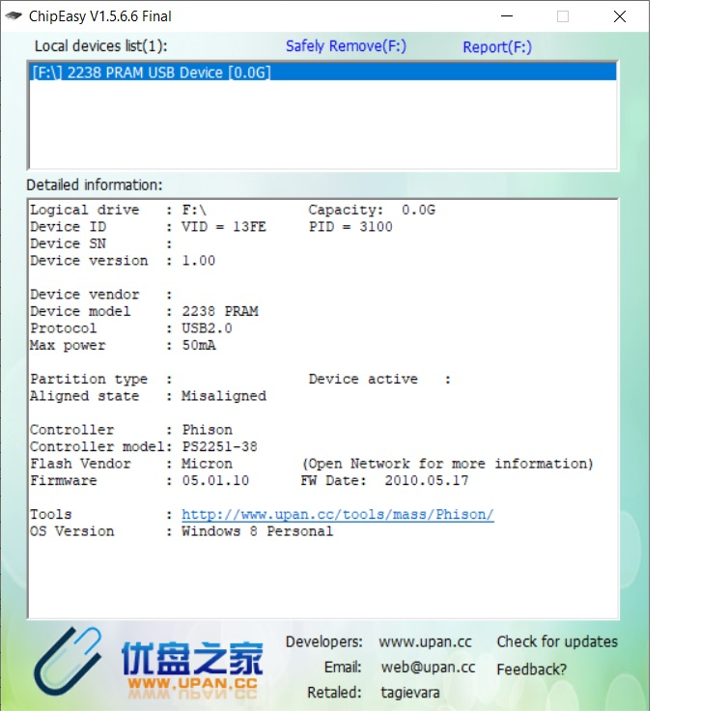Screen dimensions: 728x711
Task: Click Safely Remove(F:) link
Action: tap(346, 46)
